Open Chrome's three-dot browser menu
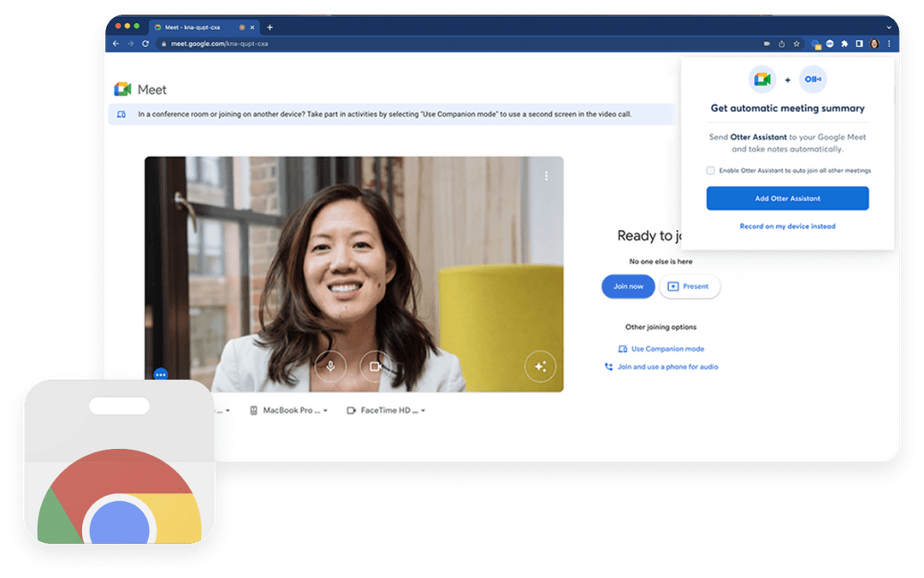Image resolution: width=924 pixels, height=578 pixels. [x=888, y=43]
